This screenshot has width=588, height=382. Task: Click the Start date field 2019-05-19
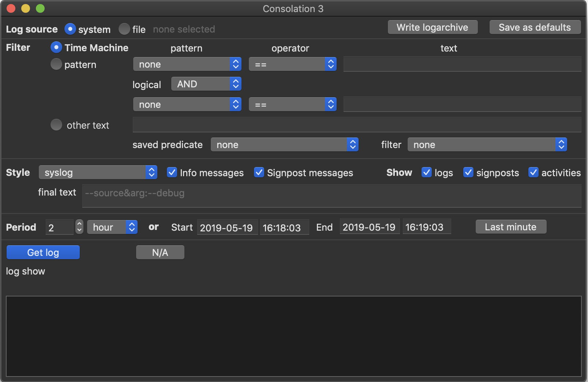pyautogui.click(x=227, y=227)
